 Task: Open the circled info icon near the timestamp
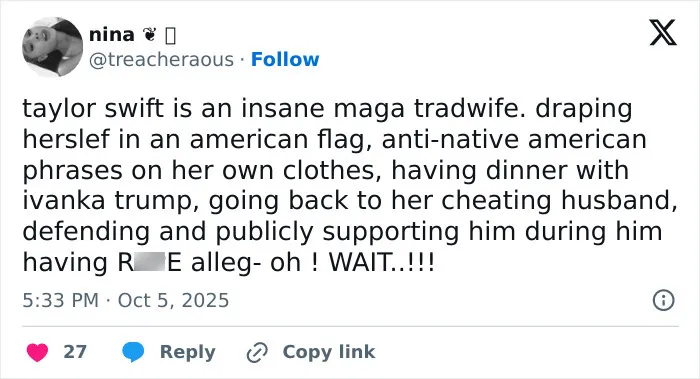[663, 300]
